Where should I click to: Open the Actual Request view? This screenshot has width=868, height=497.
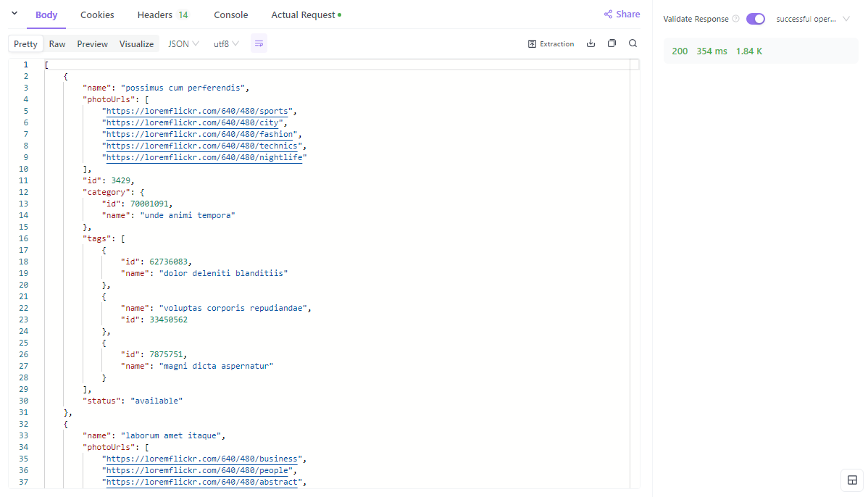[301, 14]
